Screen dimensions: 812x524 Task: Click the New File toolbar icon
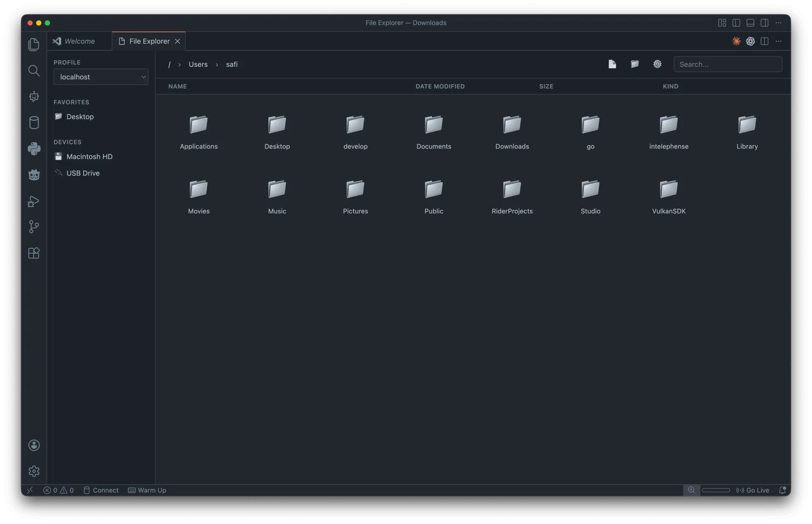612,64
